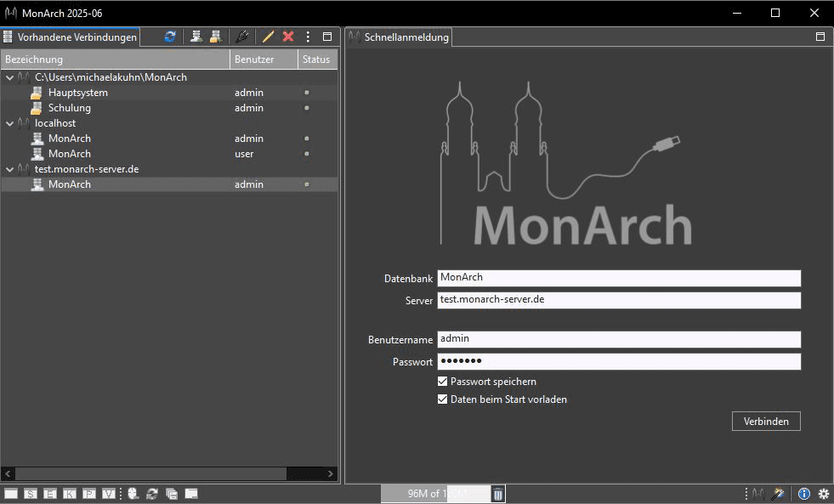Uncheck the Daten beim Start vorladen checkbox
Screen dimensions: 834x504
[x=443, y=399]
